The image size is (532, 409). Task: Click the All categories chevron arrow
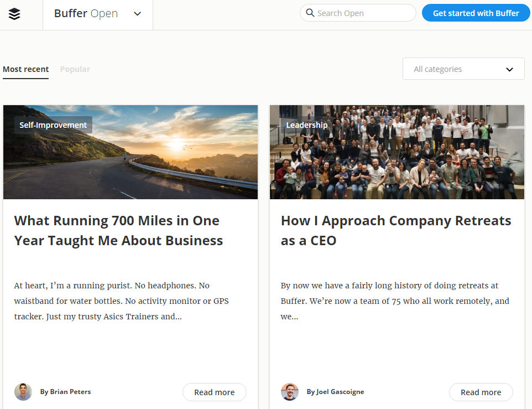[x=509, y=70]
